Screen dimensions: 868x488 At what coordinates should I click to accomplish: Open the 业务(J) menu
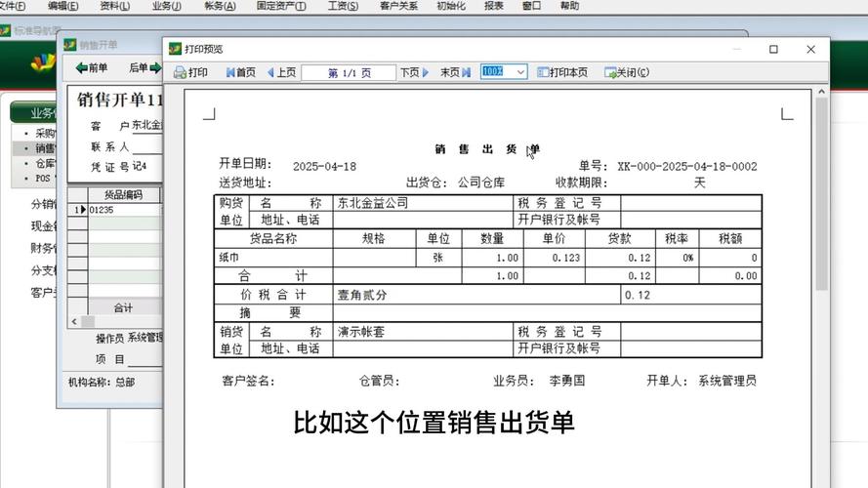tap(167, 6)
